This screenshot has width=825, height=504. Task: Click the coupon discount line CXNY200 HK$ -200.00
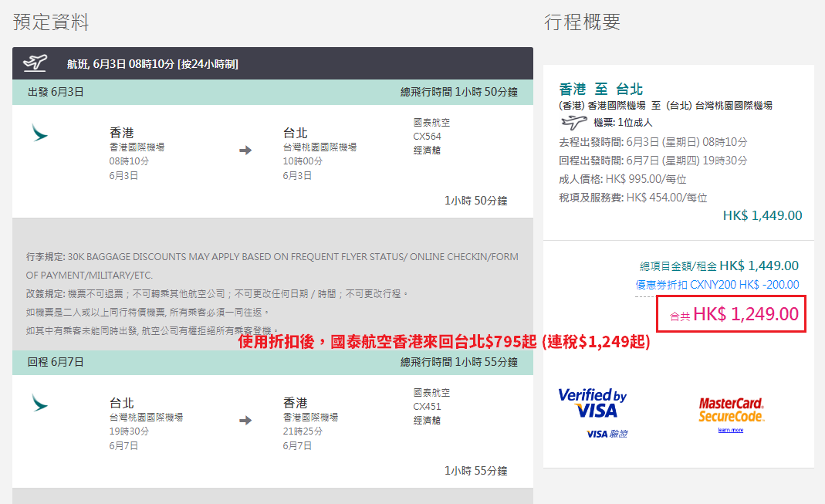[717, 285]
